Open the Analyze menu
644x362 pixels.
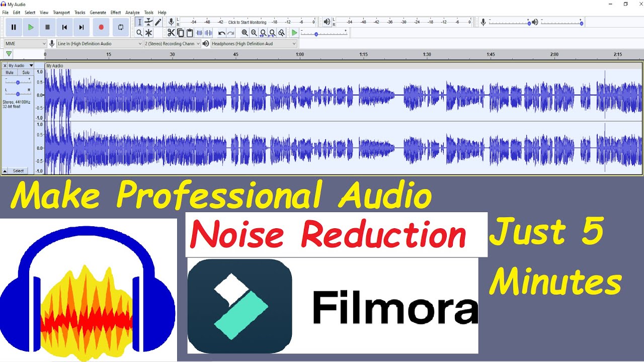pyautogui.click(x=133, y=13)
